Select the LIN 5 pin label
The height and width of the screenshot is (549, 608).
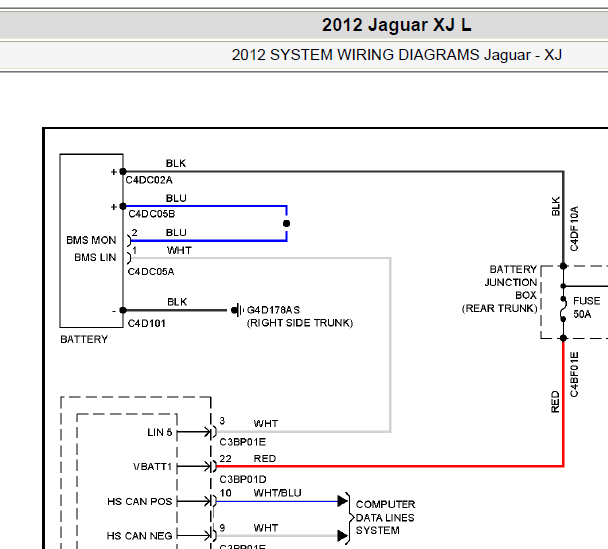coord(159,432)
